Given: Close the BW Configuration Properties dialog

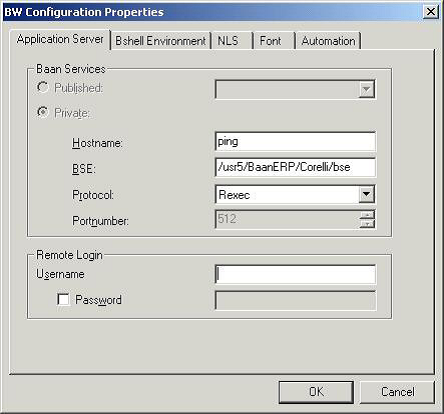Looking at the screenshot, I should (430, 12).
